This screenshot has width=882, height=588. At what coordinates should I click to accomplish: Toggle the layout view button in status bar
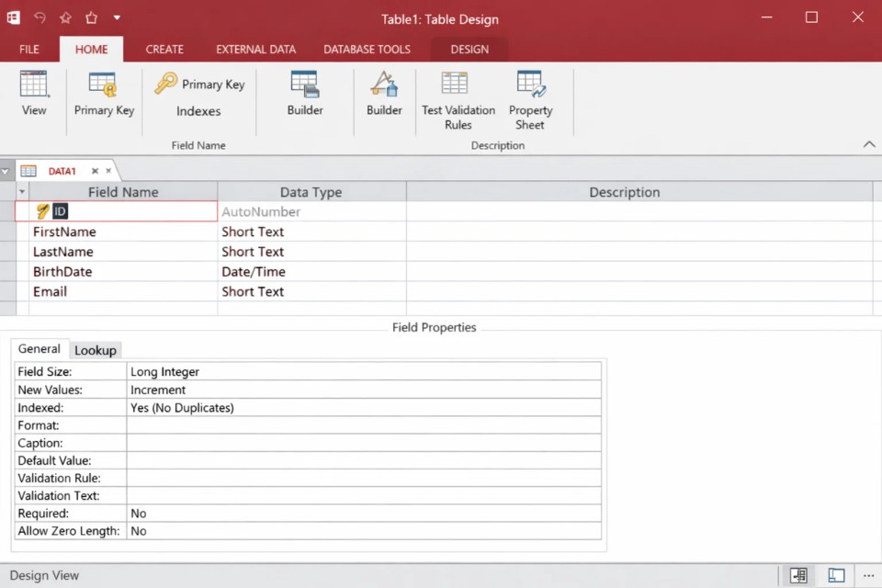(836, 575)
